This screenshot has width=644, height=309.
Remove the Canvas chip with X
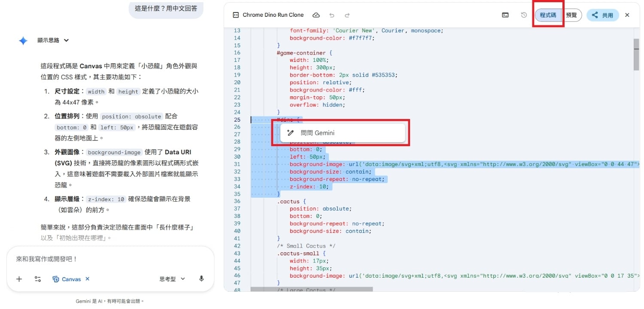pyautogui.click(x=88, y=279)
